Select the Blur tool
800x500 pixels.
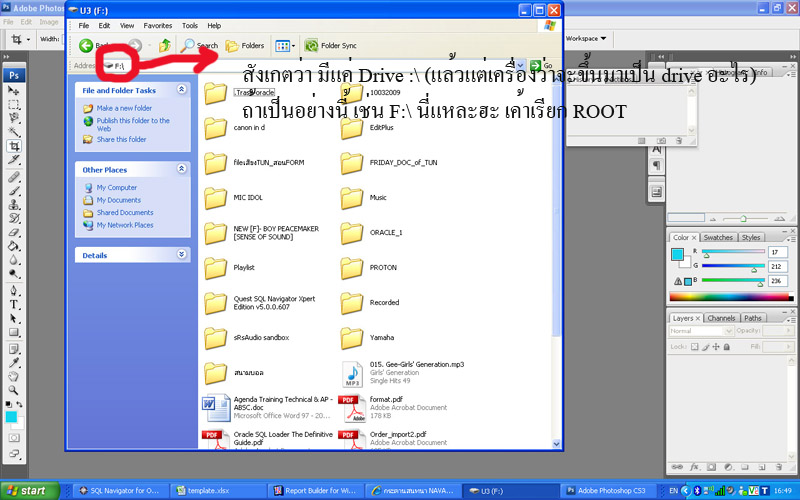[x=14, y=260]
